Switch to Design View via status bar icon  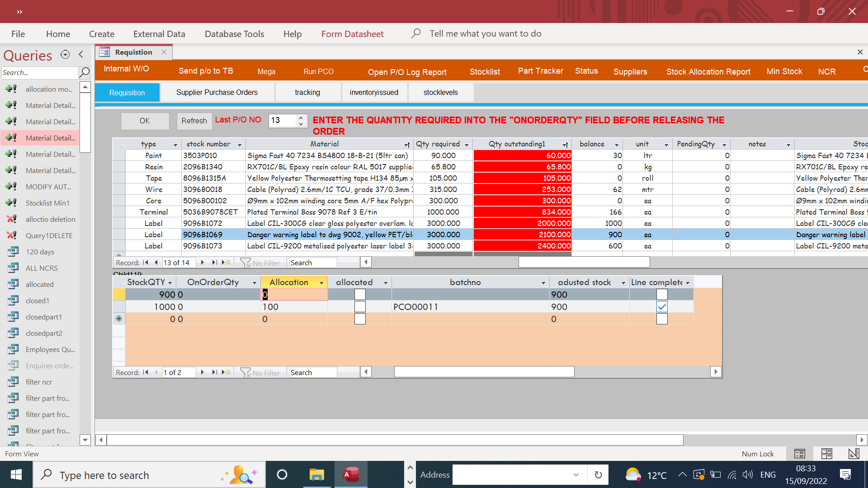coord(854,454)
